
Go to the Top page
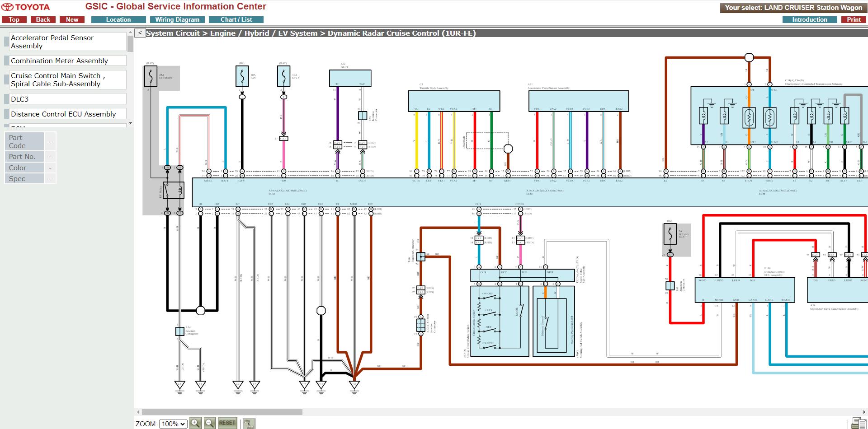tap(14, 19)
